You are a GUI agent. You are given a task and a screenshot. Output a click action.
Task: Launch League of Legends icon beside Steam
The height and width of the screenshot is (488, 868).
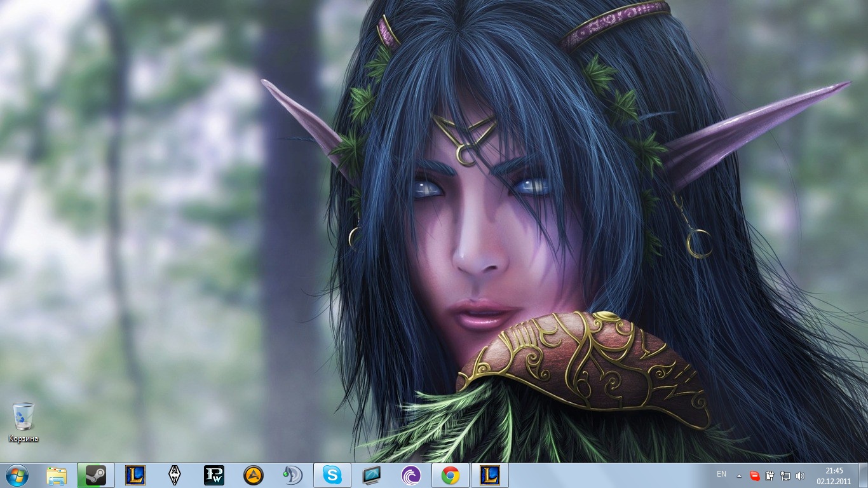click(x=135, y=475)
